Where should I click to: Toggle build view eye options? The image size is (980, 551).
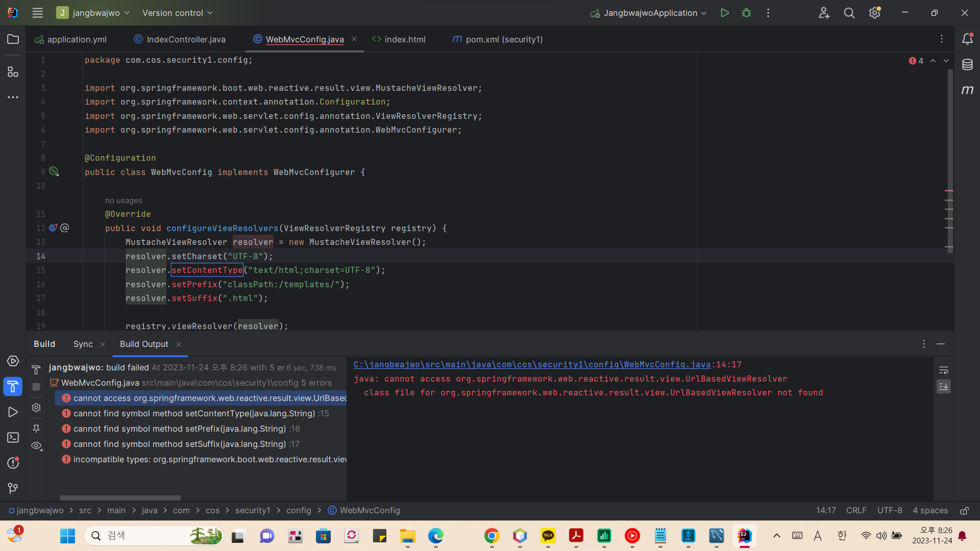point(36,446)
